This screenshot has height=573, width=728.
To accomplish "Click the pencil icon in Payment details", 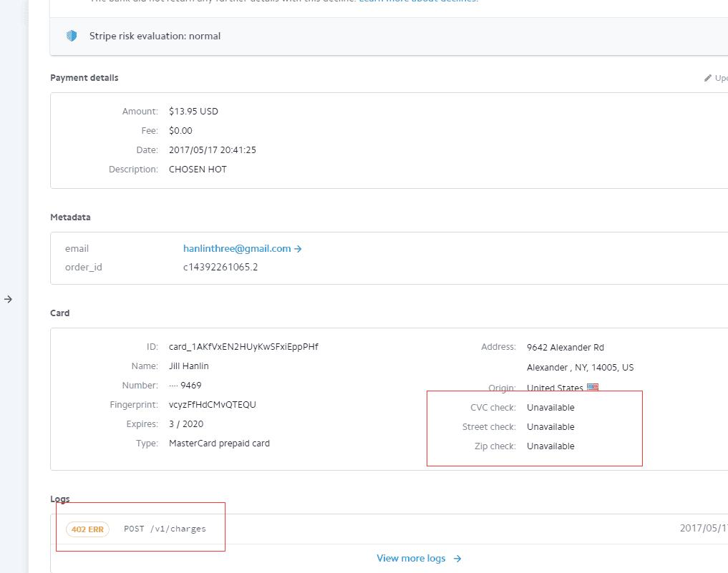I will pyautogui.click(x=708, y=78).
